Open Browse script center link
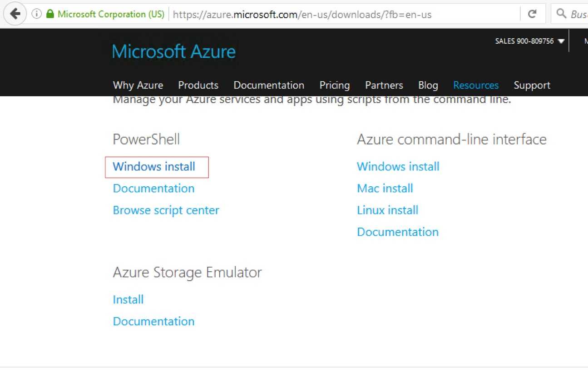The height and width of the screenshot is (378, 588). 166,210
